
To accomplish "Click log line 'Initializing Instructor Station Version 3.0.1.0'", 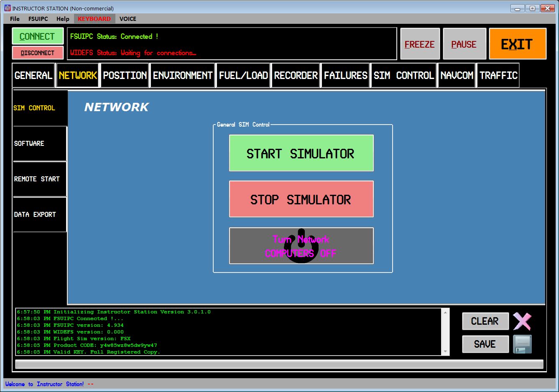I will tap(114, 312).
